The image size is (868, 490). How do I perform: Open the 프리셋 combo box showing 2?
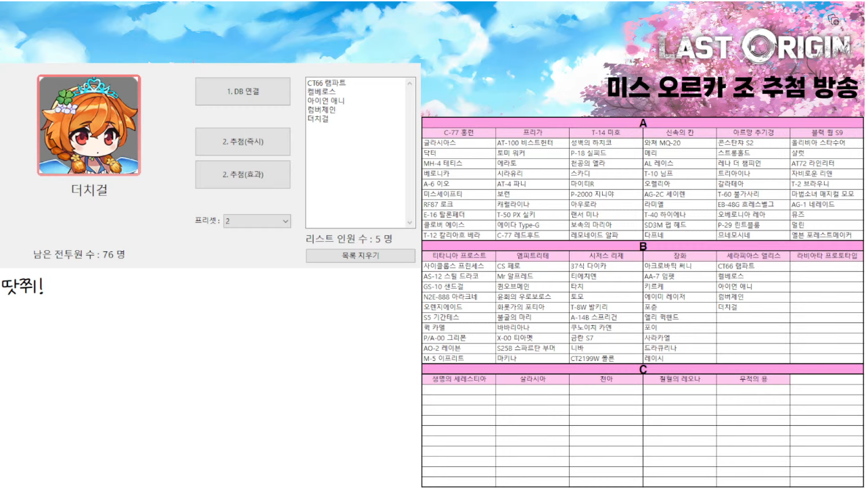[x=257, y=221]
